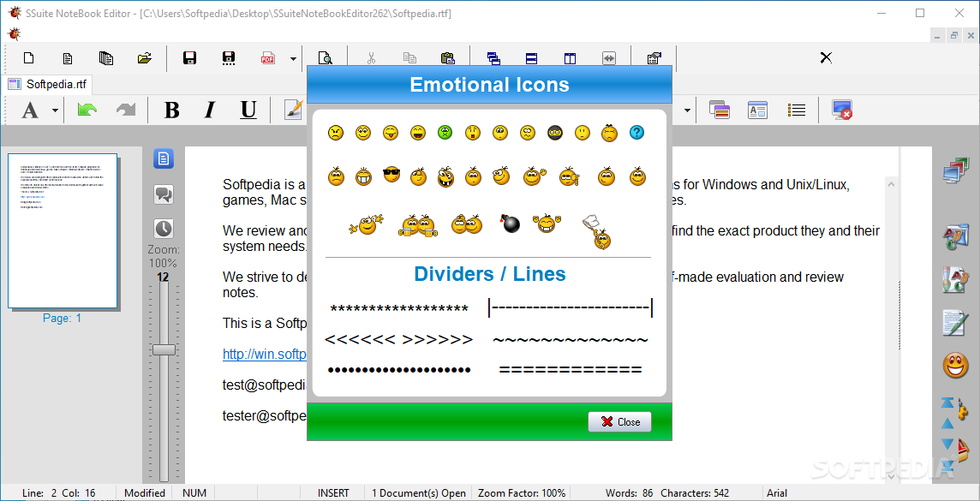Click the zoom slider handle
The height and width of the screenshot is (501, 980).
[x=164, y=349]
